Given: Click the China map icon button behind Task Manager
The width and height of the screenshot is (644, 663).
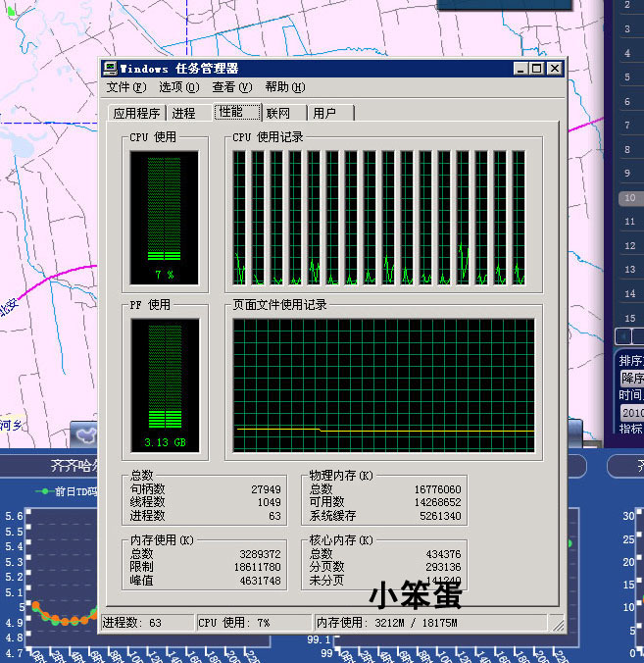Looking at the screenshot, I should point(84,434).
